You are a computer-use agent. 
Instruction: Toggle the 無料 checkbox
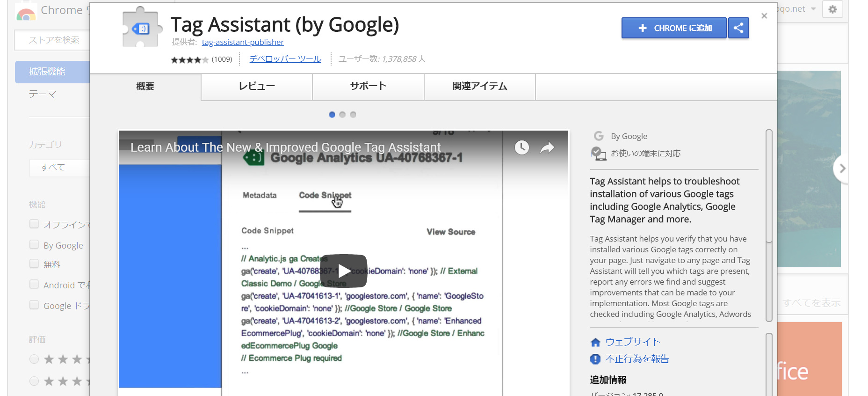click(x=34, y=264)
